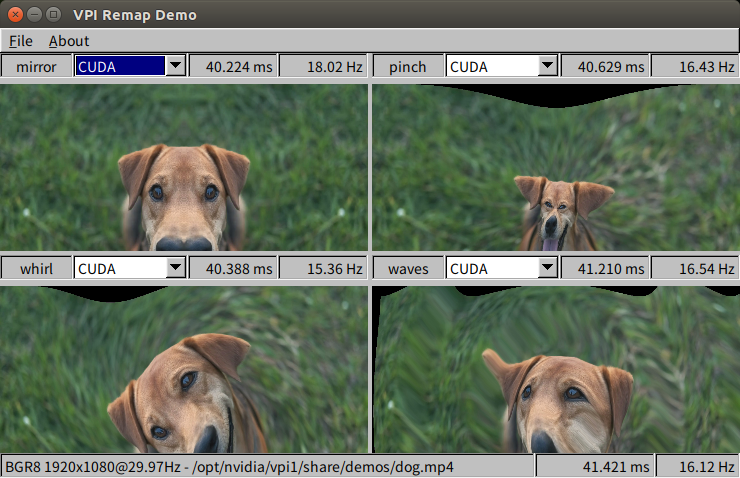Click the whirl effect label
The width and height of the screenshot is (740, 478).
(x=36, y=268)
